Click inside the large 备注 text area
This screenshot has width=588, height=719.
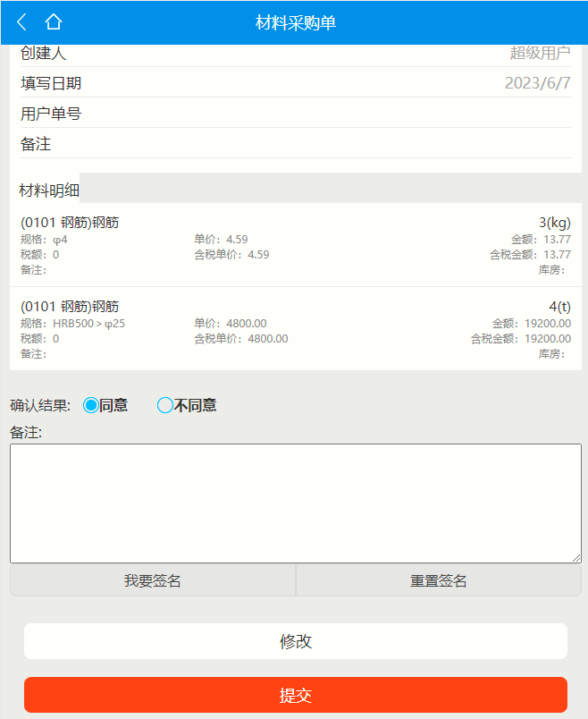[295, 503]
